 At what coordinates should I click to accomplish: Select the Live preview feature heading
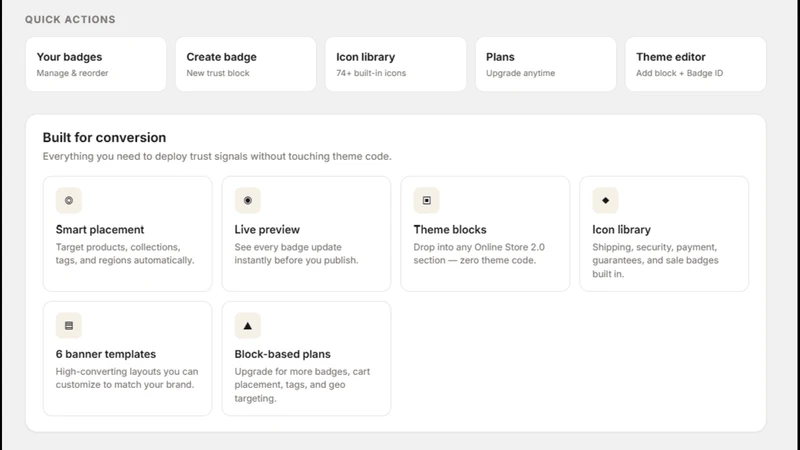267,230
